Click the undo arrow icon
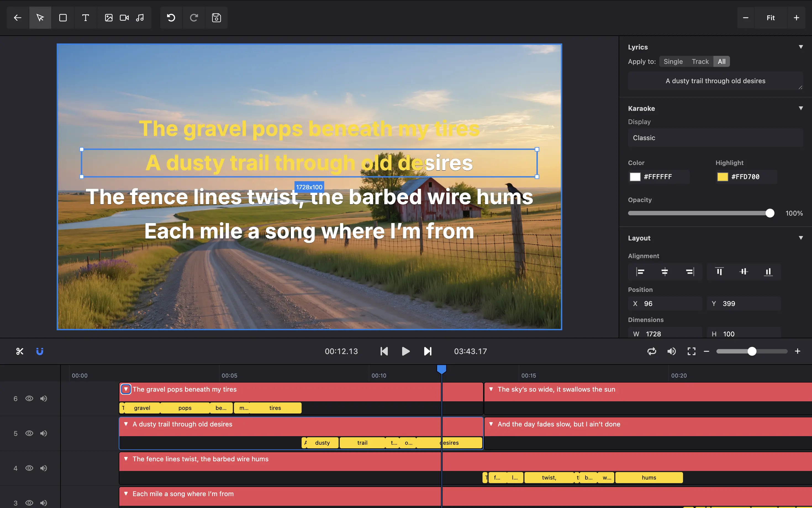Viewport: 812px width, 508px height. click(x=171, y=18)
